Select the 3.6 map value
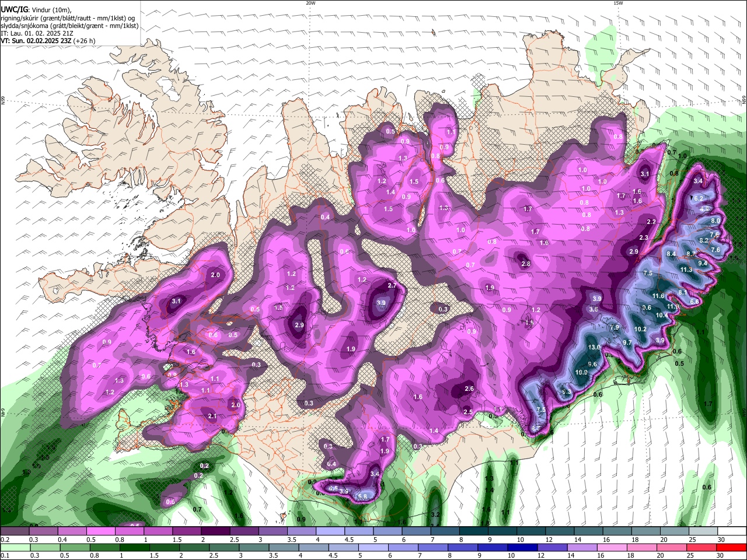The width and height of the screenshot is (747, 560). [x=594, y=309]
